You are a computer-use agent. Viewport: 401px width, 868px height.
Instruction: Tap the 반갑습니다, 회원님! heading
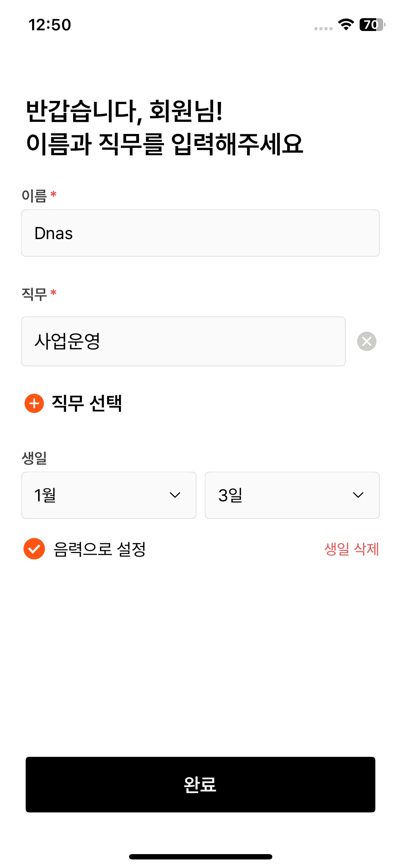click(124, 111)
